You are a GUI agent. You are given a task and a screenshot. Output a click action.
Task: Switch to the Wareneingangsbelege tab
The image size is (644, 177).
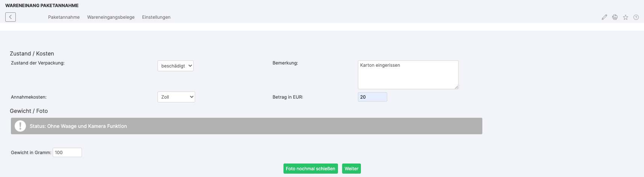pos(111,17)
